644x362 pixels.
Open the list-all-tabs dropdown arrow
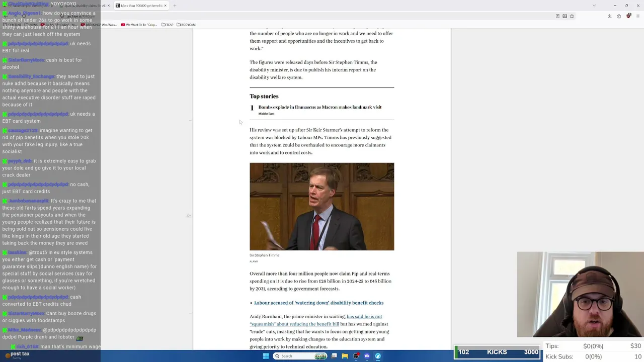tap(594, 6)
